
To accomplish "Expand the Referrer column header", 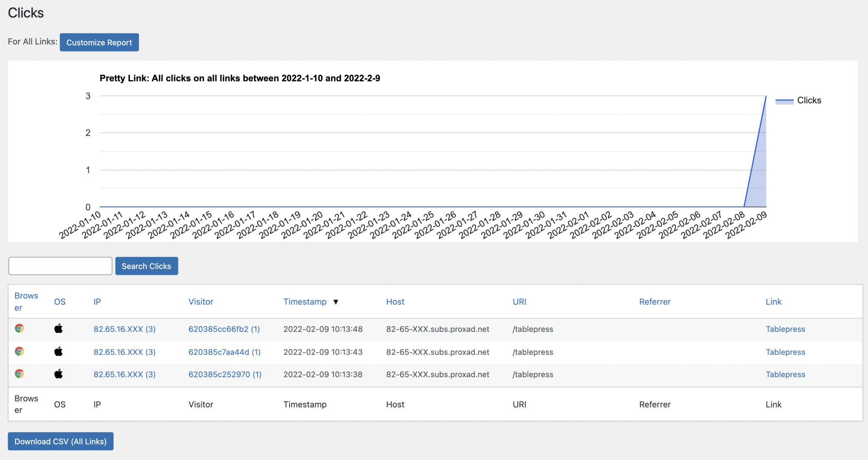I will tap(654, 301).
